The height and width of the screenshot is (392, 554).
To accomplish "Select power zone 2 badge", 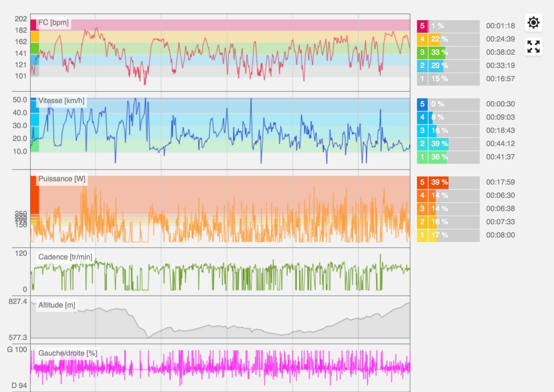I will pos(422,222).
